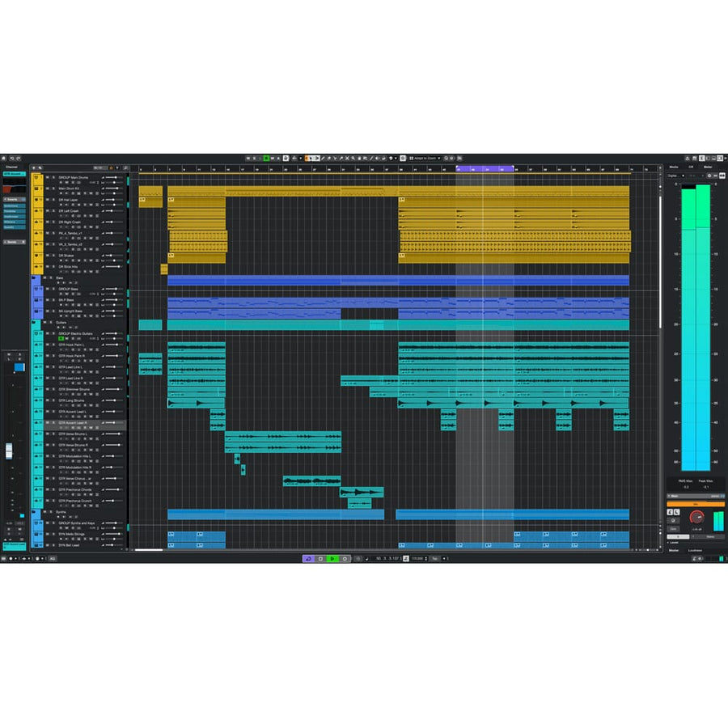Image resolution: width=728 pixels, height=728 pixels.
Task: Switch to the Media tab on the right
Action: 674,167
